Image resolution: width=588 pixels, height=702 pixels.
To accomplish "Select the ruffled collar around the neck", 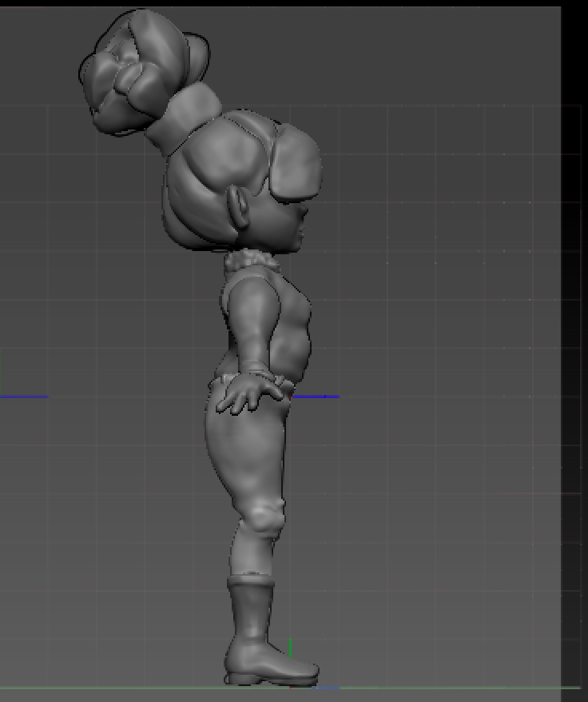I will coord(252,261).
